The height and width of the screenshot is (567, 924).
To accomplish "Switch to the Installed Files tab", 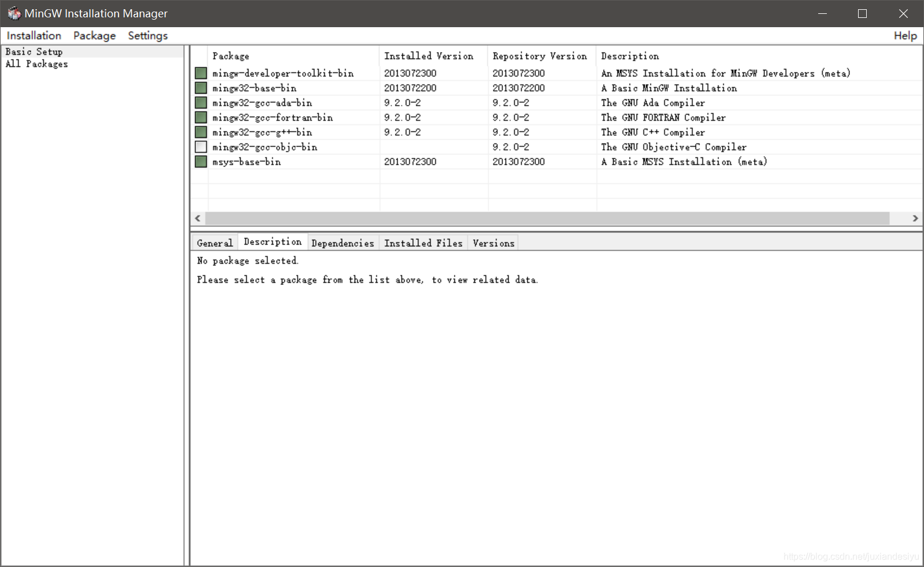I will click(x=423, y=243).
